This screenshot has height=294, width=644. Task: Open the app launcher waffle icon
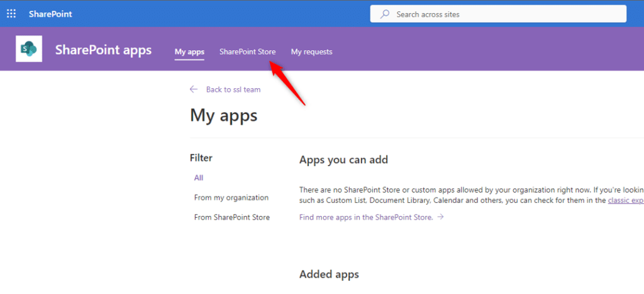click(x=11, y=14)
